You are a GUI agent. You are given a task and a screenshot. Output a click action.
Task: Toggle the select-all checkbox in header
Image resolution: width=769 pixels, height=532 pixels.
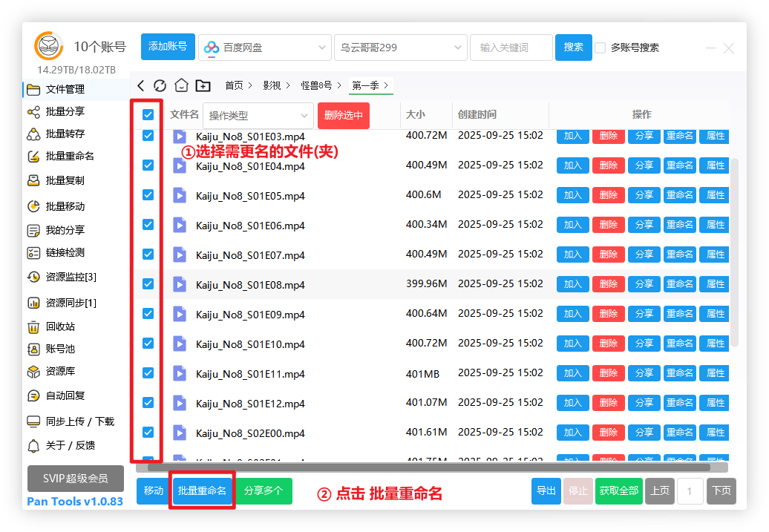coord(148,115)
